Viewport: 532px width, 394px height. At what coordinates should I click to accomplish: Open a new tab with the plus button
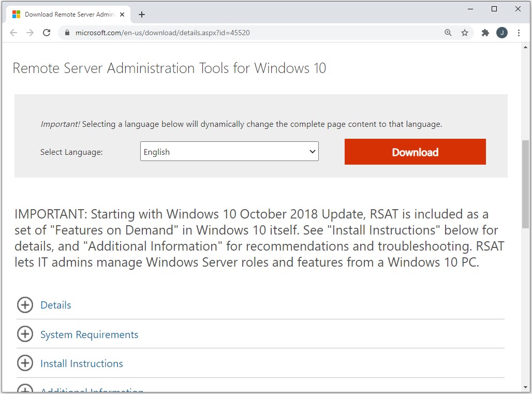click(x=142, y=14)
